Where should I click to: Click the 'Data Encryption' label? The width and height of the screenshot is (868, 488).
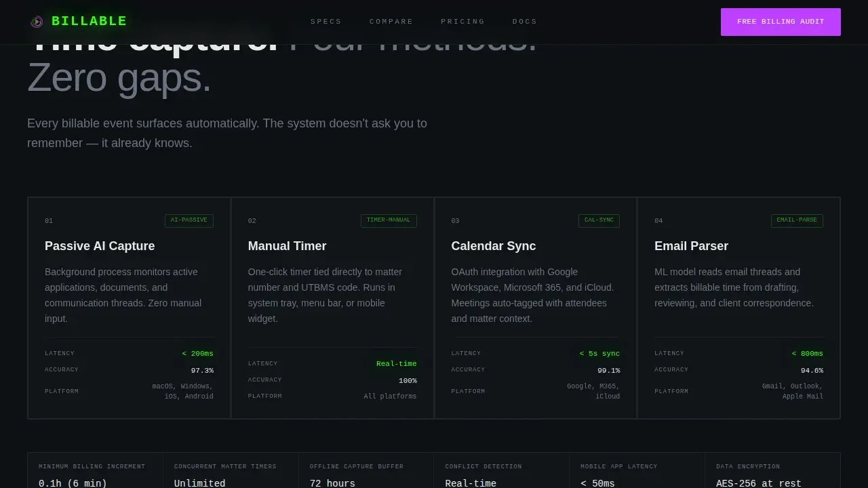(748, 466)
